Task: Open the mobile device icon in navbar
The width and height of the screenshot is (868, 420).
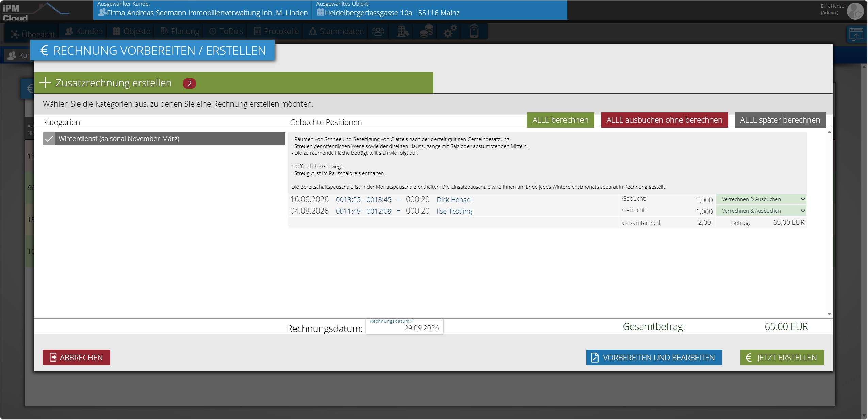Action: click(474, 32)
